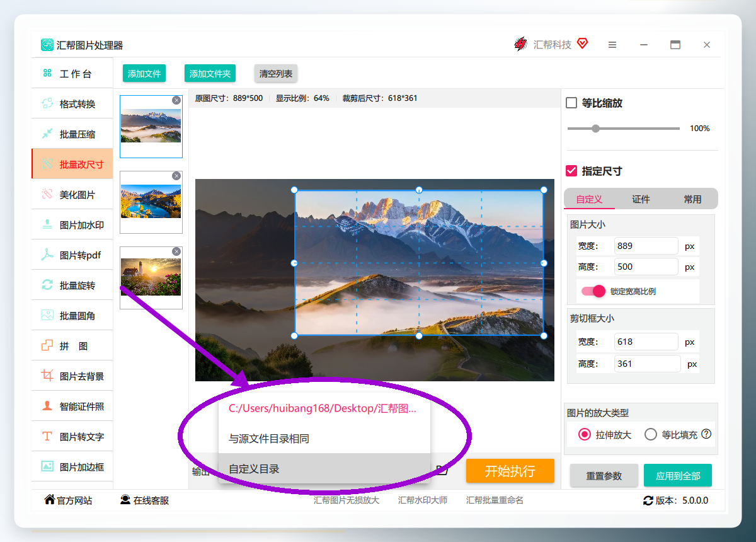Remove the second lake thumbnail
The image size is (756, 542).
[176, 176]
